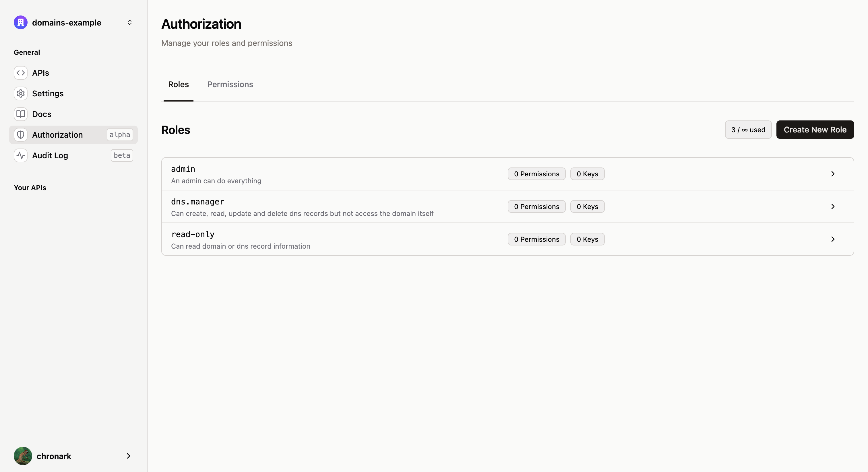Open the admin role row
Viewport: 868px width, 472px height.
click(507, 174)
